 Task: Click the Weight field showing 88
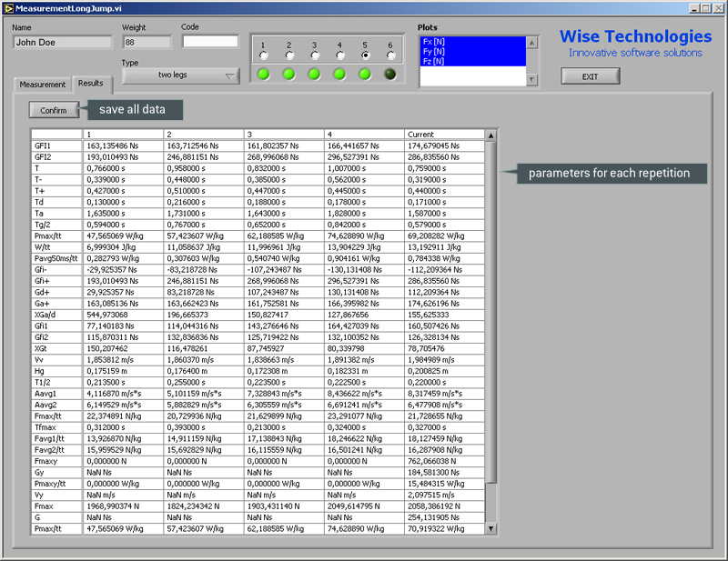147,42
